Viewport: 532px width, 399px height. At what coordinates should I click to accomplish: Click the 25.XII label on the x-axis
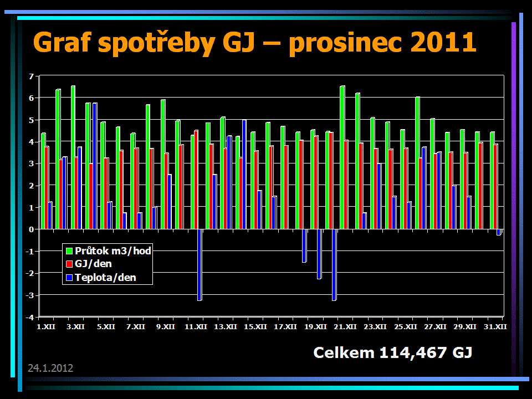coord(406,327)
